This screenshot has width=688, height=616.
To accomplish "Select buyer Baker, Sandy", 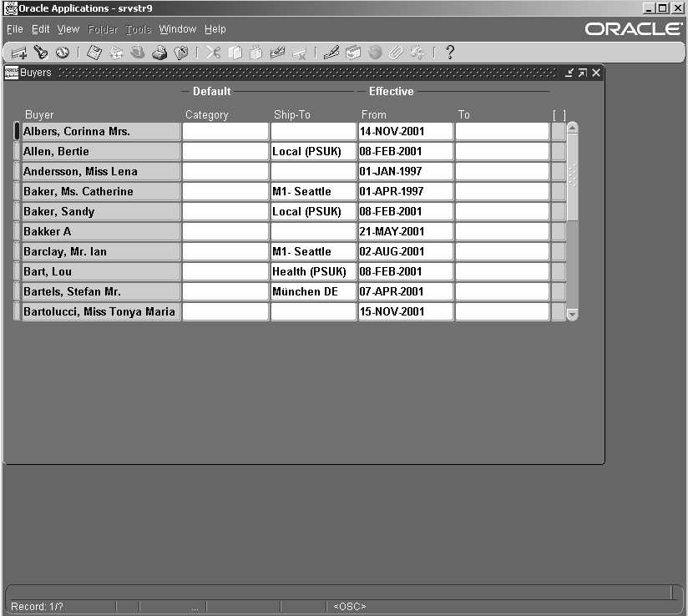I will point(101,211).
